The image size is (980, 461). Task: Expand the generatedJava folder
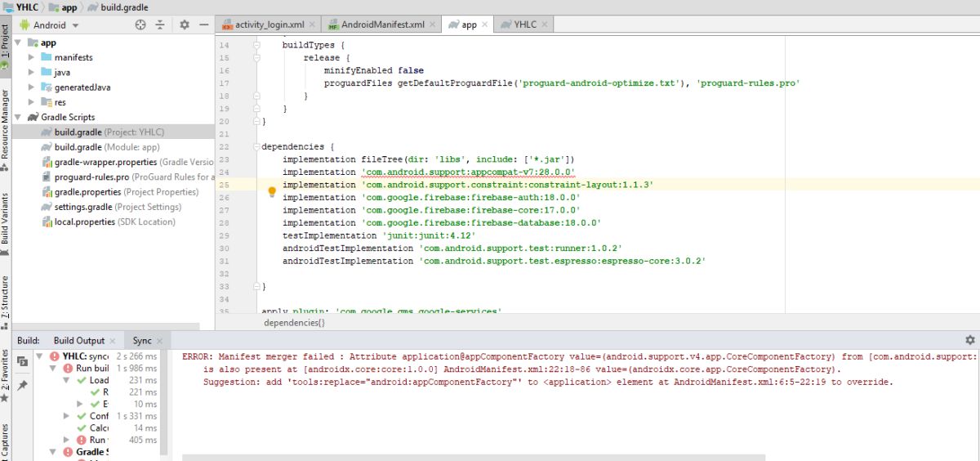click(x=31, y=87)
